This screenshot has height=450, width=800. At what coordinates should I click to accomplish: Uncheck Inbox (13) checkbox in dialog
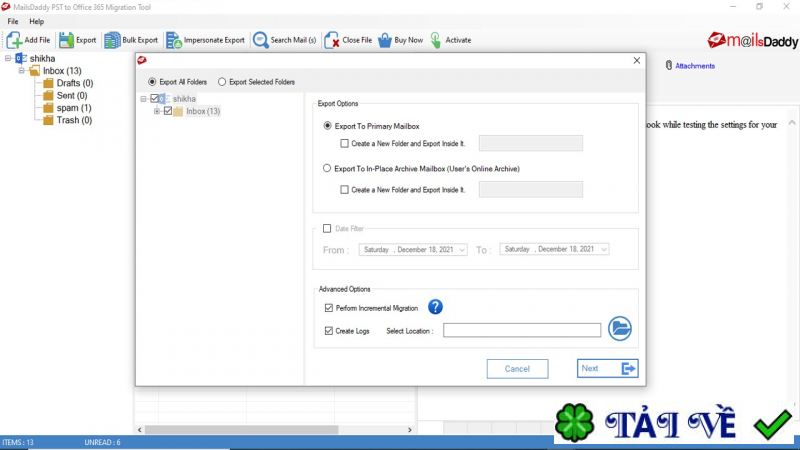168,111
